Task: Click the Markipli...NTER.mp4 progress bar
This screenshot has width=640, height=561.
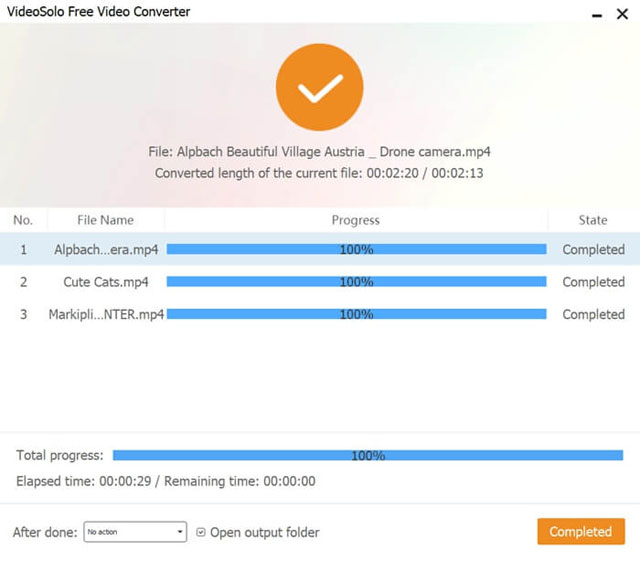Action: coord(356,314)
